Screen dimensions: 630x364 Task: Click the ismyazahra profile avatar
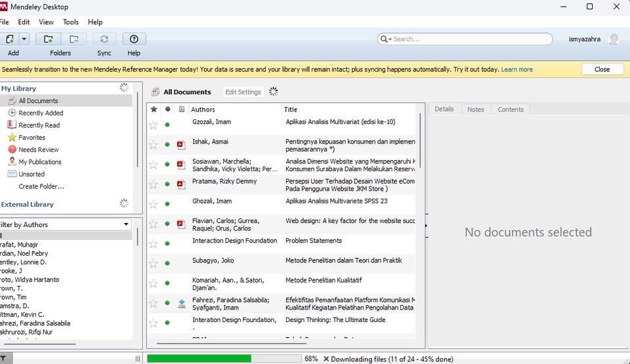pos(614,39)
